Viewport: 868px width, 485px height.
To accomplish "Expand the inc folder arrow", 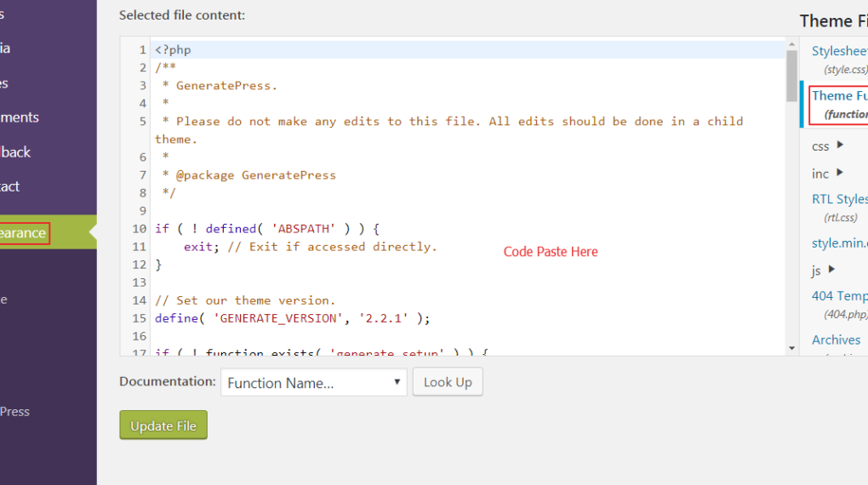I will coord(840,173).
